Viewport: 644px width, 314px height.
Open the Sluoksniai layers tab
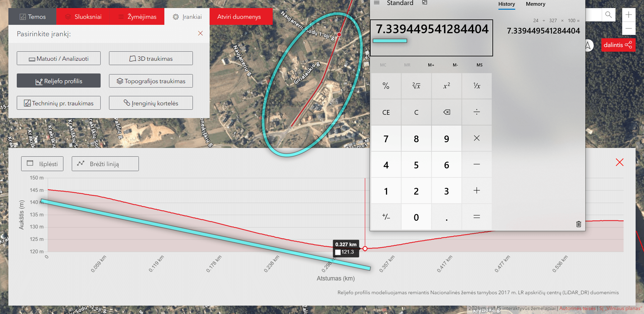coord(83,17)
